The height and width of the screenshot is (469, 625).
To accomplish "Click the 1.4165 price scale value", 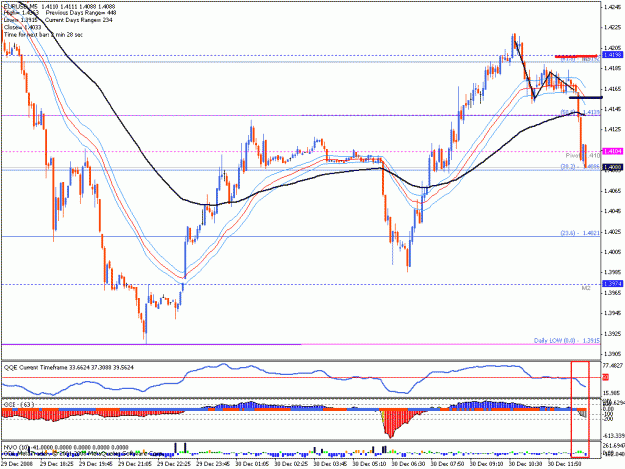I will click(x=612, y=88).
